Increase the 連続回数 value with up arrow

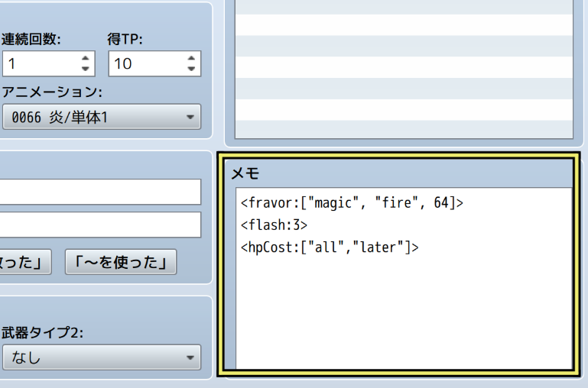85,58
